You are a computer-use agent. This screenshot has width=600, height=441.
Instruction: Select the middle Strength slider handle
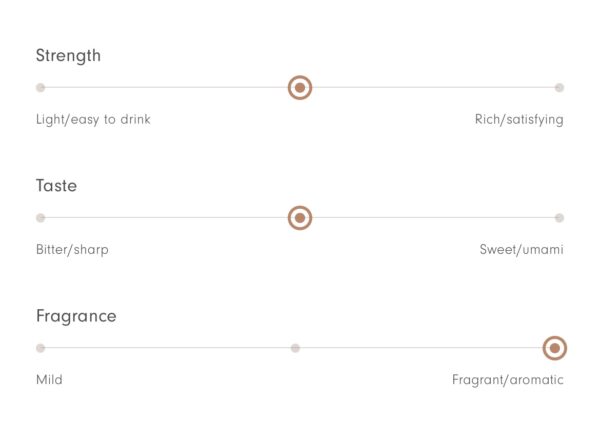point(300,88)
